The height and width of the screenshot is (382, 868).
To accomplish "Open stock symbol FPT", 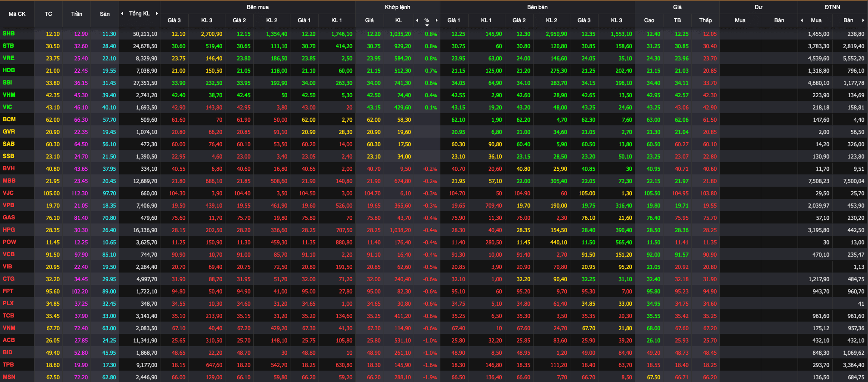I will 8,291.
